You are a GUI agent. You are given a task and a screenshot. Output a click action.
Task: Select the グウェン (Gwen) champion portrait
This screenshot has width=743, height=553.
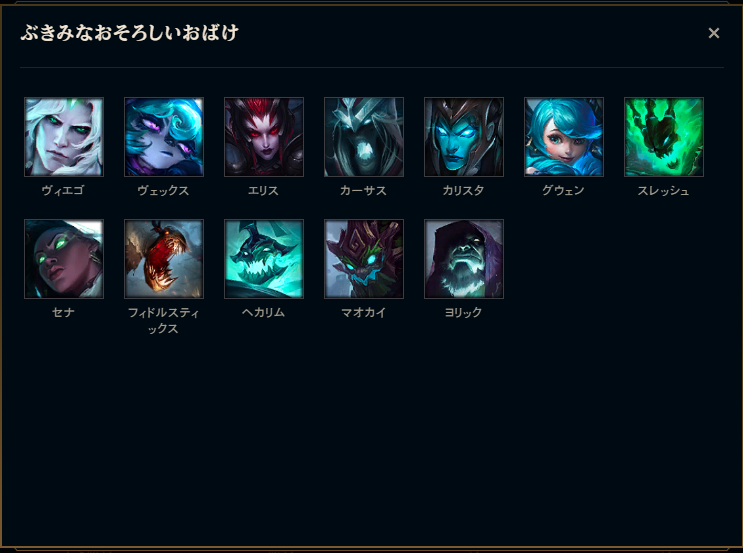[564, 137]
